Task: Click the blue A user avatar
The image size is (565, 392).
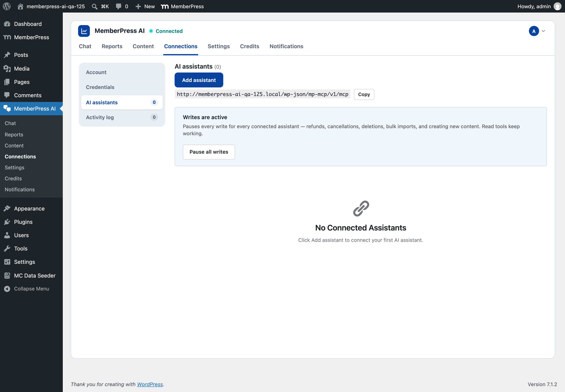Action: [x=534, y=31]
